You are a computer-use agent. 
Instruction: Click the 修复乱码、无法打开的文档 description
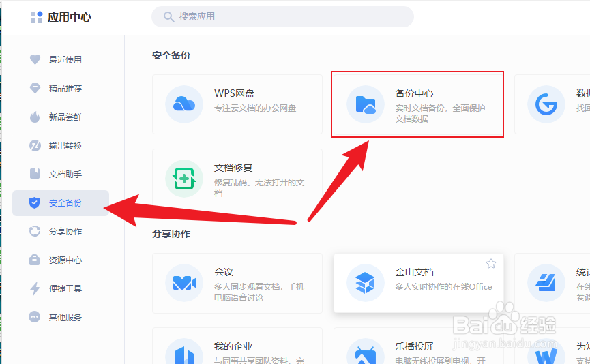(259, 188)
